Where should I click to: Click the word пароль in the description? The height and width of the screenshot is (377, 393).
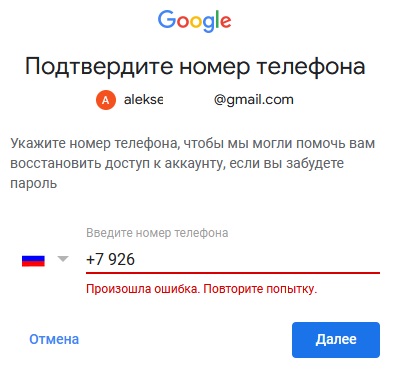33,184
